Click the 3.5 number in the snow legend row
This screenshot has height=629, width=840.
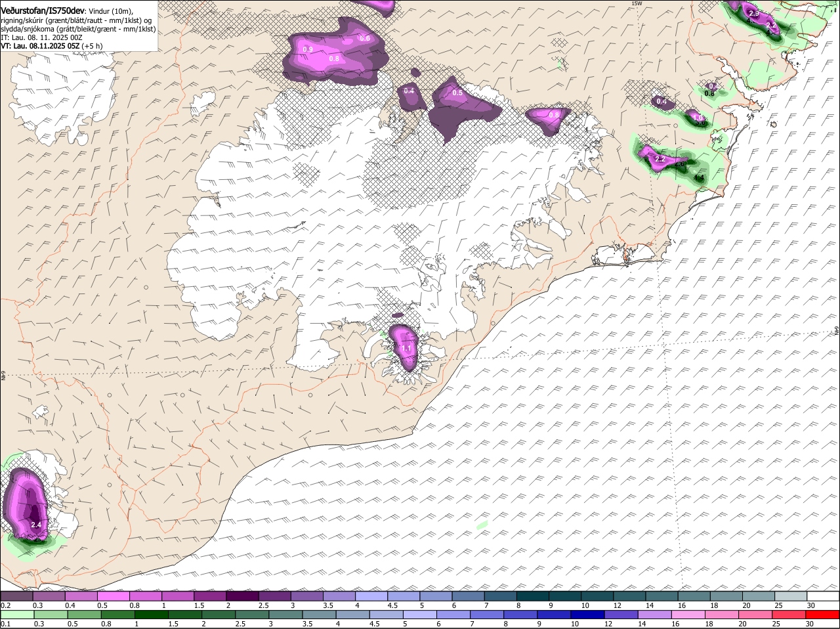(327, 605)
